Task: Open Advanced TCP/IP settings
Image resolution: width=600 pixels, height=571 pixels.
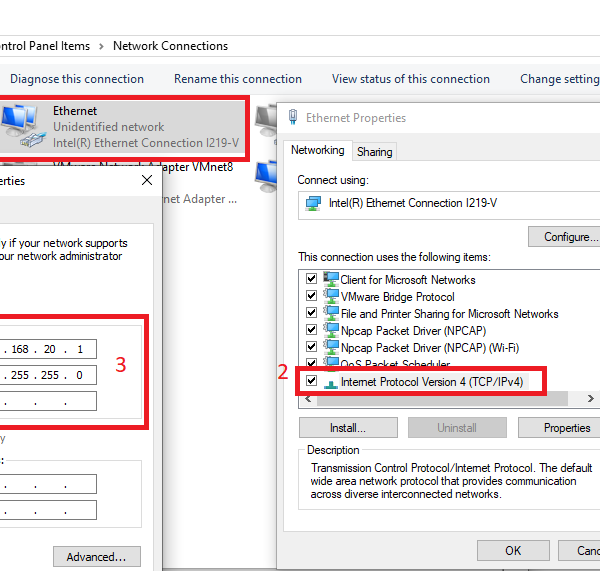Action: [96, 557]
